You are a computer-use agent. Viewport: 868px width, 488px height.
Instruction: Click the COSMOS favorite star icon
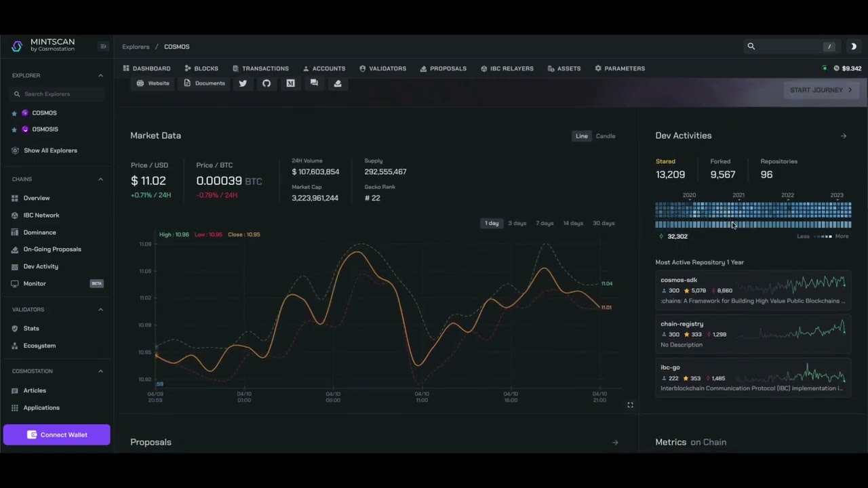tap(14, 113)
